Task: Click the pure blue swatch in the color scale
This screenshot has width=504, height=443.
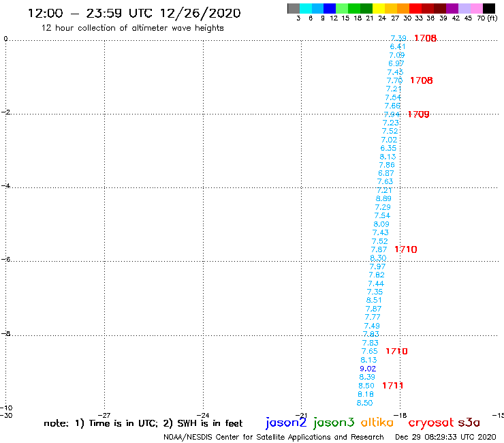Action: (x=330, y=8)
